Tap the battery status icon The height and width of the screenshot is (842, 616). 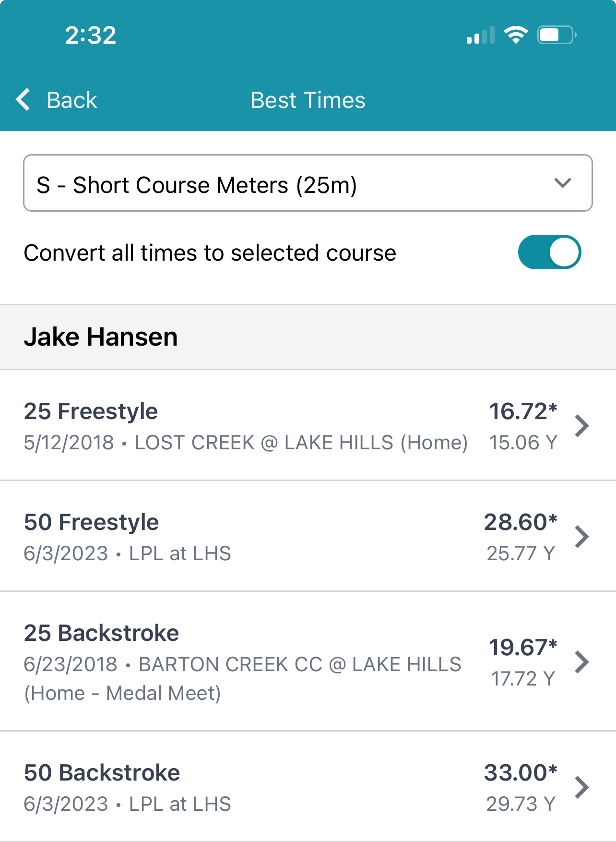tap(557, 35)
